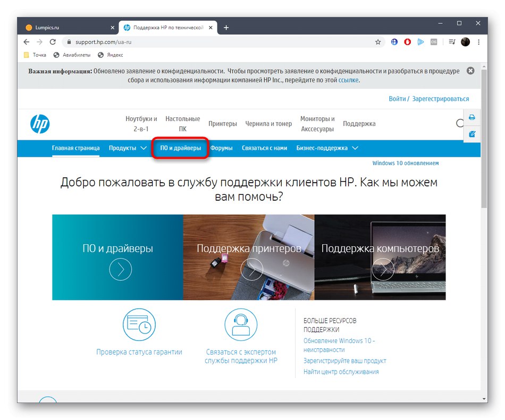Click the Зарегистрироваться link

pyautogui.click(x=440, y=99)
